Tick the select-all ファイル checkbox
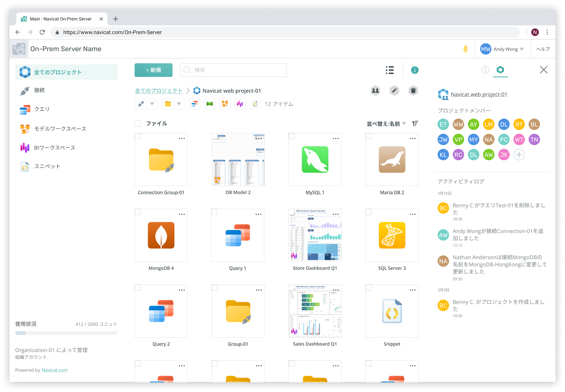This screenshot has width=565, height=392. pos(137,124)
